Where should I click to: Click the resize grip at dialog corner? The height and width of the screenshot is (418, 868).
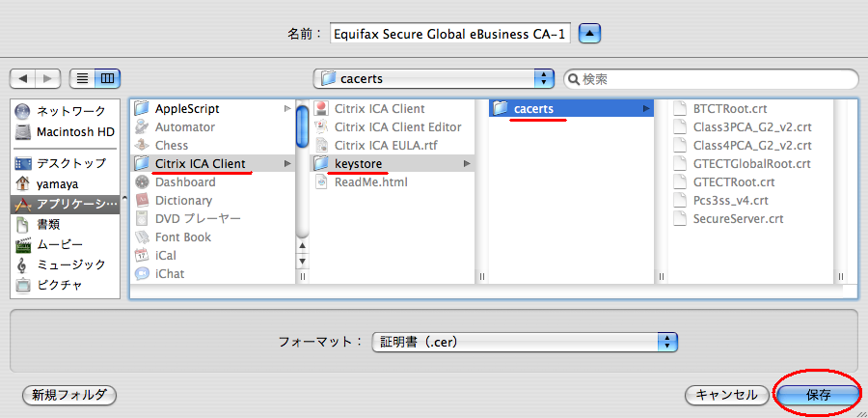[861, 412]
